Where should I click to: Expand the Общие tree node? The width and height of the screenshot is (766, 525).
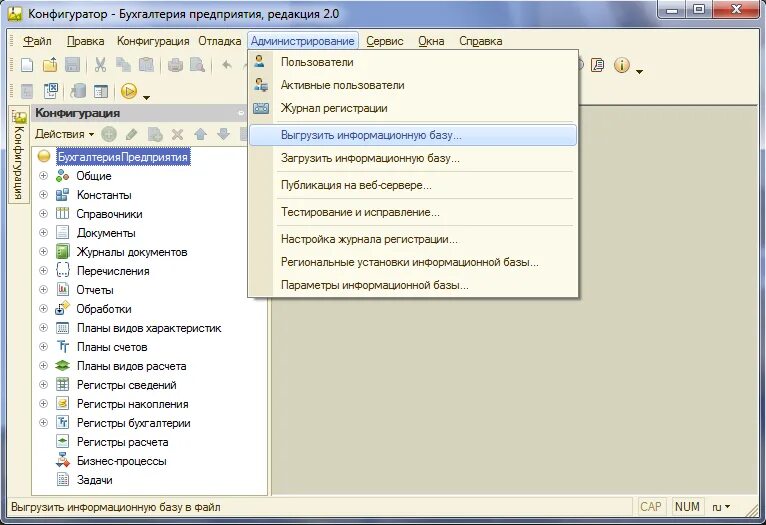(x=43, y=175)
